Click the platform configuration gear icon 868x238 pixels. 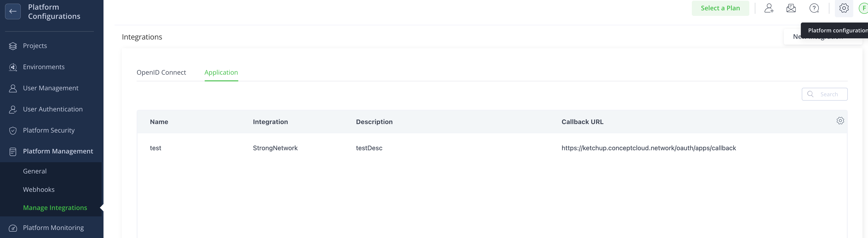(x=844, y=8)
